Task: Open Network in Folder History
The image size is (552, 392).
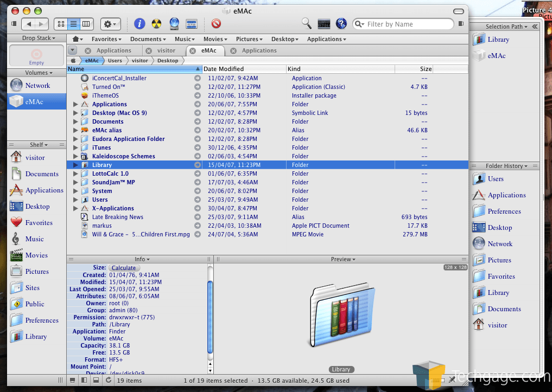Action: (x=505, y=243)
